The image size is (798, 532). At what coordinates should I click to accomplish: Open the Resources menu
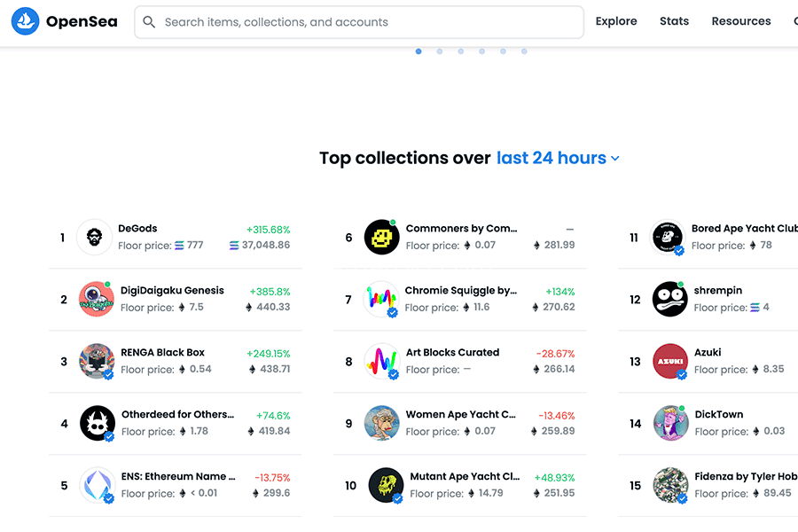click(x=740, y=21)
